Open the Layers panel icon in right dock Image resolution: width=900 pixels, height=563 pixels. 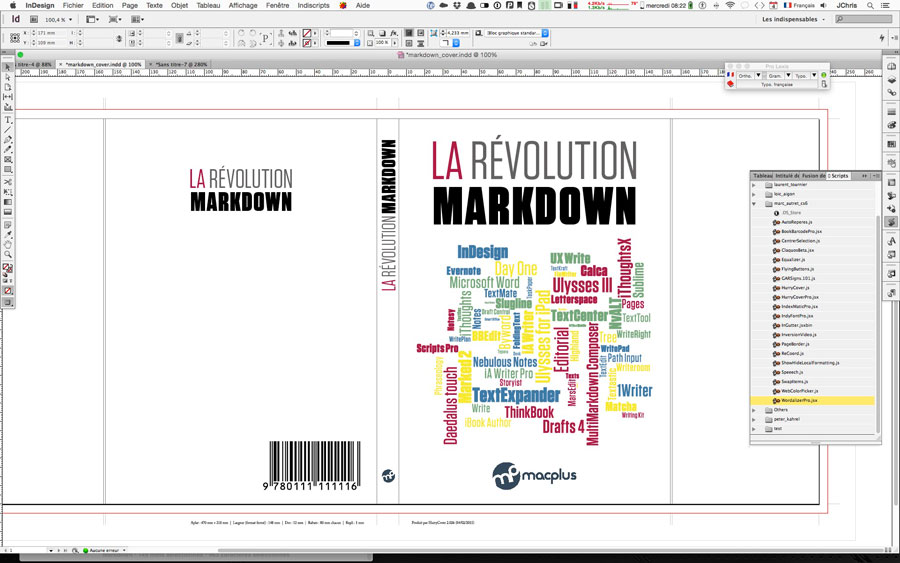(891, 80)
